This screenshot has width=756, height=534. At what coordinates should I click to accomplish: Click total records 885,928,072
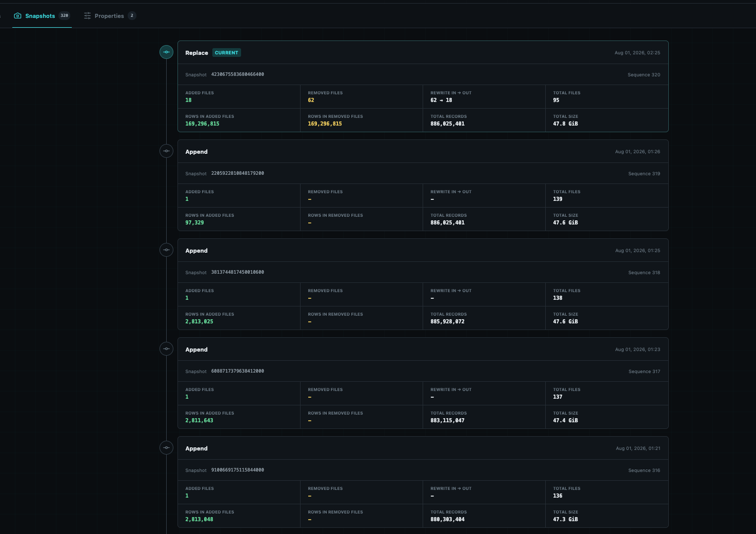(447, 321)
